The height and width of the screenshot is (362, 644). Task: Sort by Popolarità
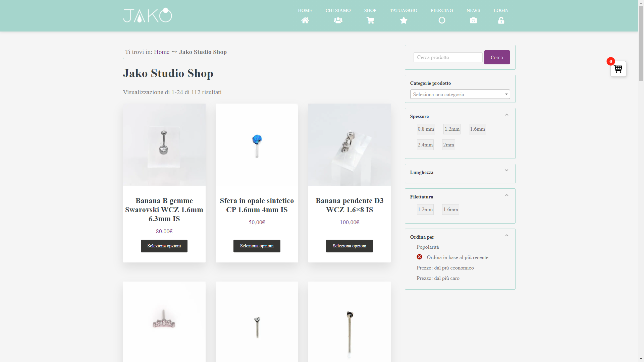pos(428,247)
